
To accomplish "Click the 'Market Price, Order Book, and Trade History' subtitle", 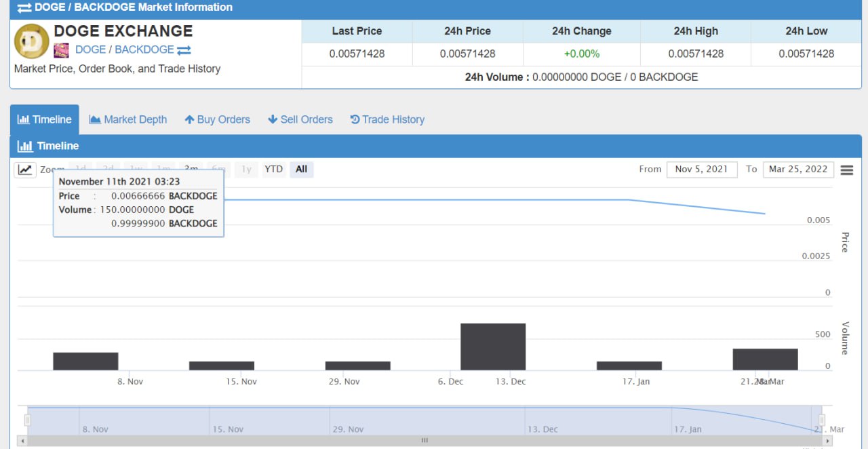I will [117, 69].
